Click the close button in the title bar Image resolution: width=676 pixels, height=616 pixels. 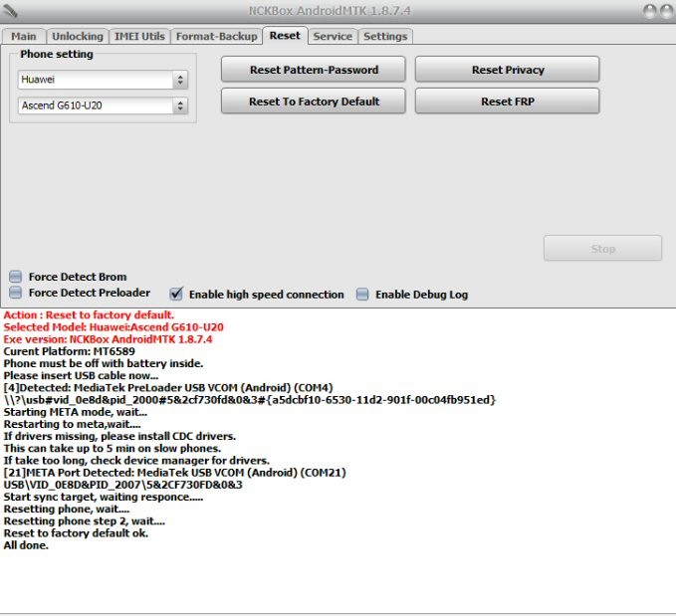pyautogui.click(x=664, y=11)
